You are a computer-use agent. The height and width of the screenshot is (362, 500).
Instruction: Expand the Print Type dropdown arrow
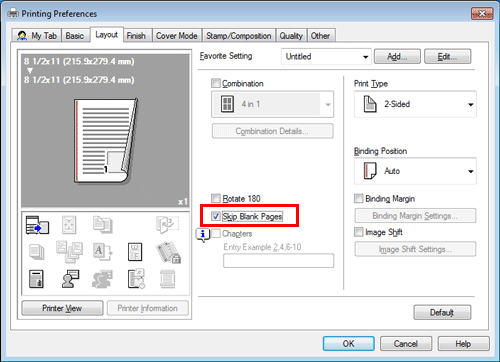point(470,105)
